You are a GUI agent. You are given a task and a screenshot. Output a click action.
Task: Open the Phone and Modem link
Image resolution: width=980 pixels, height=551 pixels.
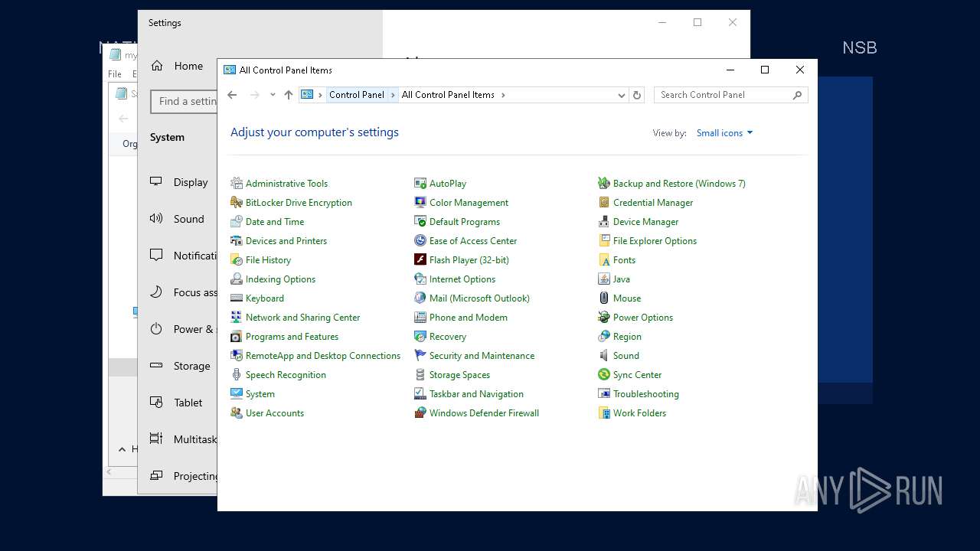point(468,318)
